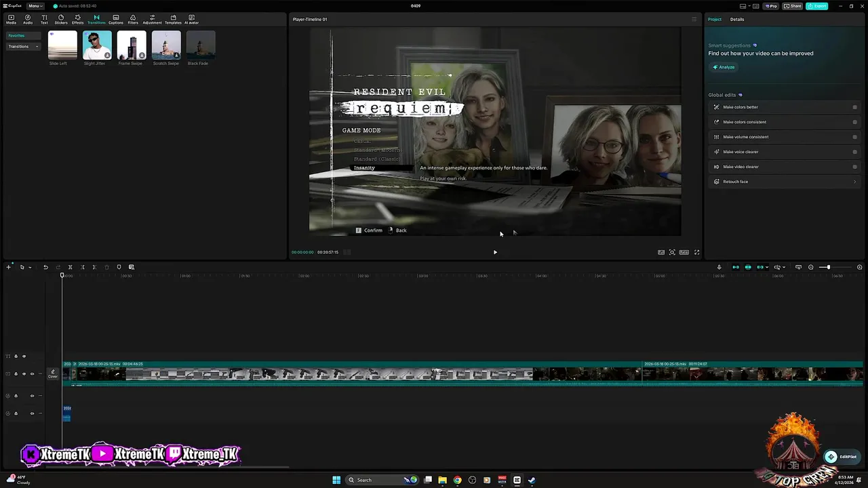Switch to the Details tab
This screenshot has height=488, width=868.
coord(737,19)
